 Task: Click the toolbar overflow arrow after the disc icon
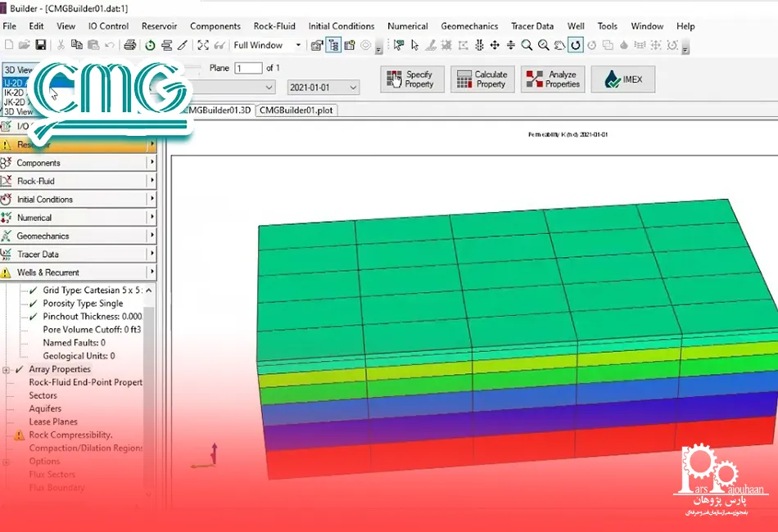378,48
